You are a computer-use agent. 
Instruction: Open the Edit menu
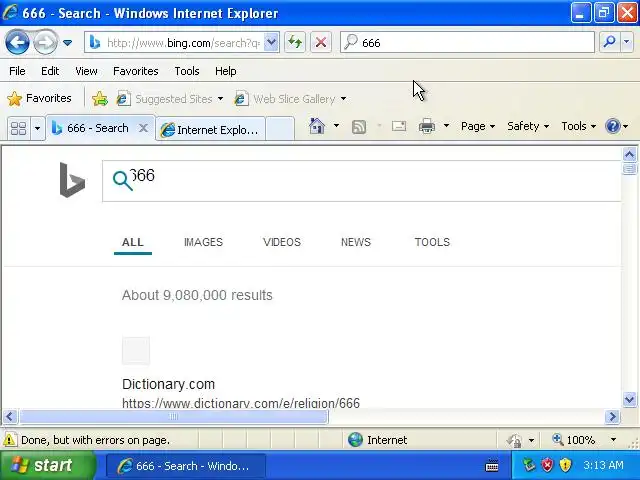(50, 71)
